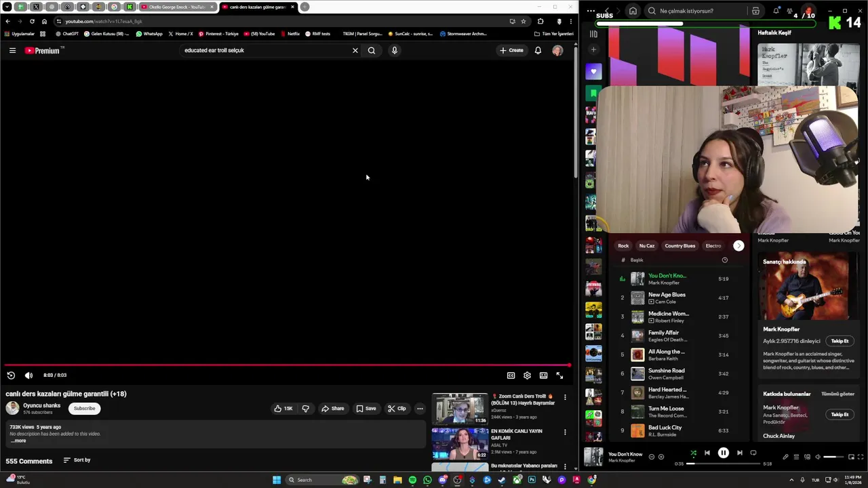Share the current YouTube video
This screenshot has height=488, width=868.
point(333,408)
